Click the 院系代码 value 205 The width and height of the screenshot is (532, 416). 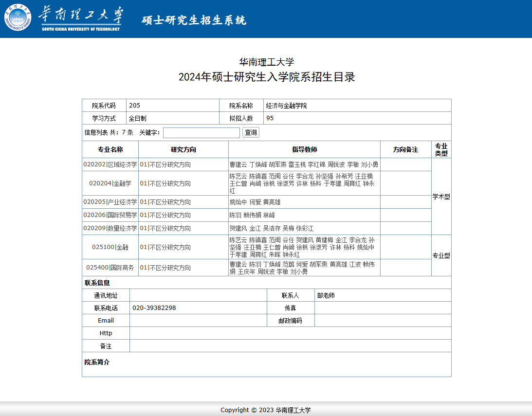coord(135,106)
